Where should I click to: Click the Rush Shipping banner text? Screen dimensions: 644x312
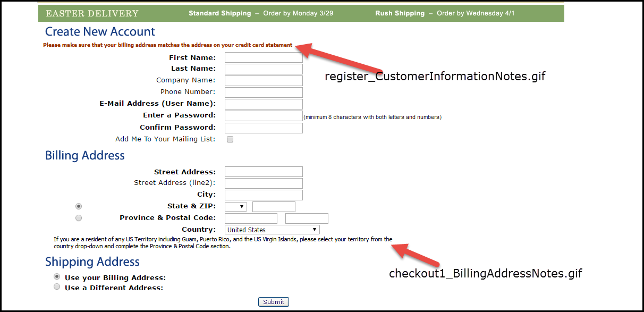[x=400, y=13]
